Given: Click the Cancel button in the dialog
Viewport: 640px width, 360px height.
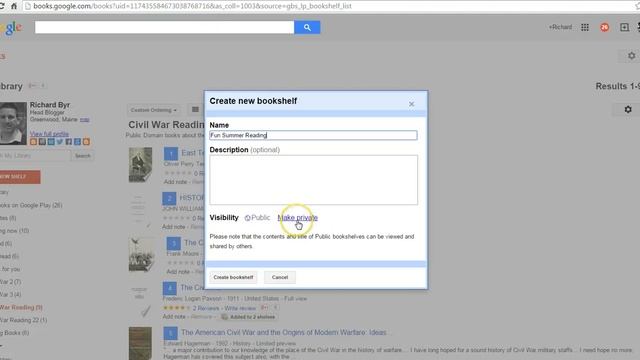Looking at the screenshot, I should click(x=280, y=277).
